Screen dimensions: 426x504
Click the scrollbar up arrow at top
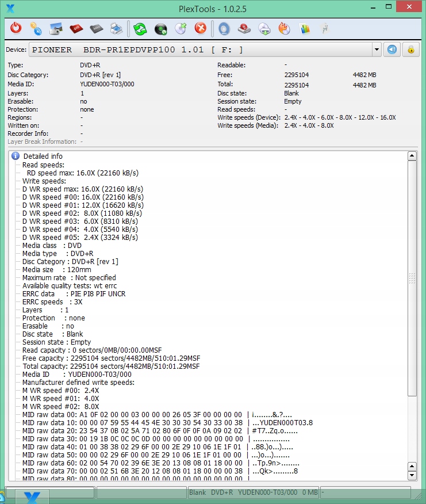(412, 156)
